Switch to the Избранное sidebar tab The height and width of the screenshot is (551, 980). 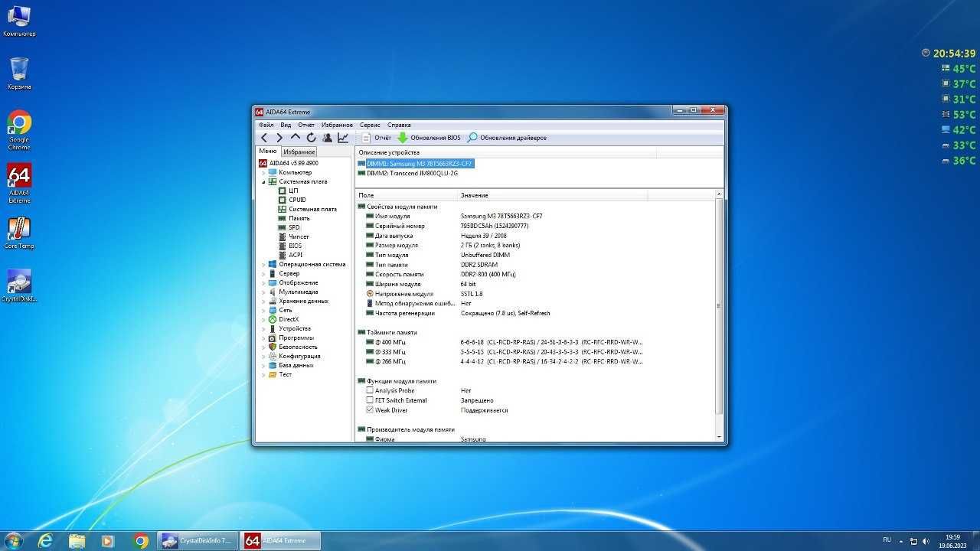(299, 152)
